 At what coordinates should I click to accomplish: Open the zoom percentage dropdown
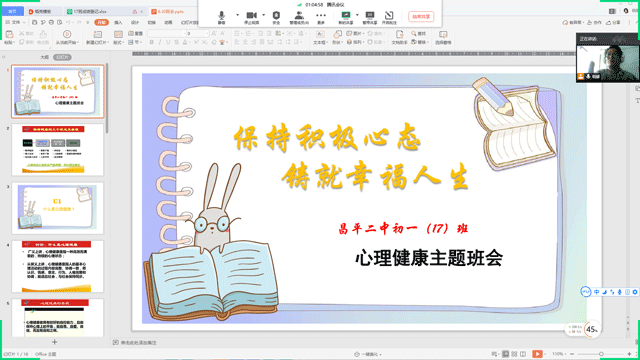tap(558, 354)
